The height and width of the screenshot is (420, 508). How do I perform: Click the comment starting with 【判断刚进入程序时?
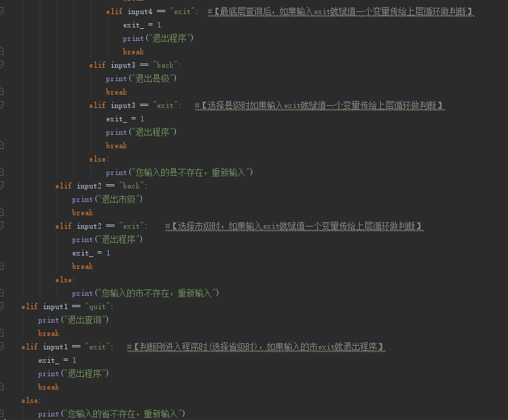point(256,347)
